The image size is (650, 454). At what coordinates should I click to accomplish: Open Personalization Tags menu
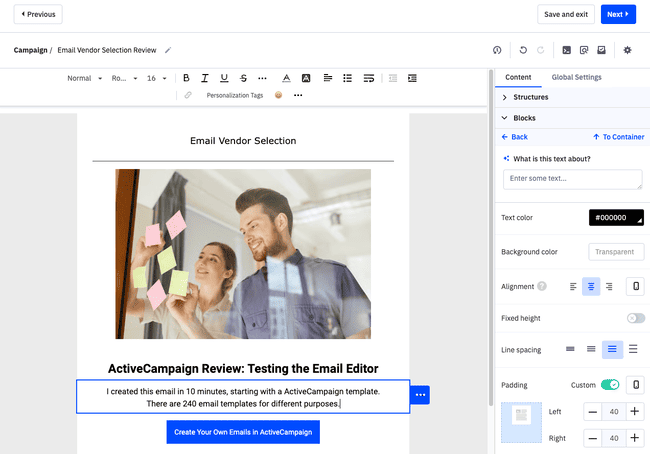(234, 95)
